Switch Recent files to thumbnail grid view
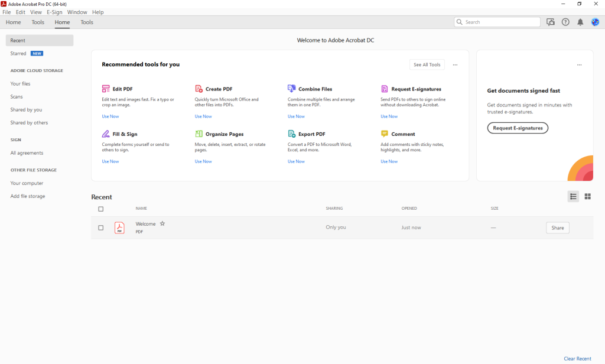The width and height of the screenshot is (605, 364). [588, 196]
